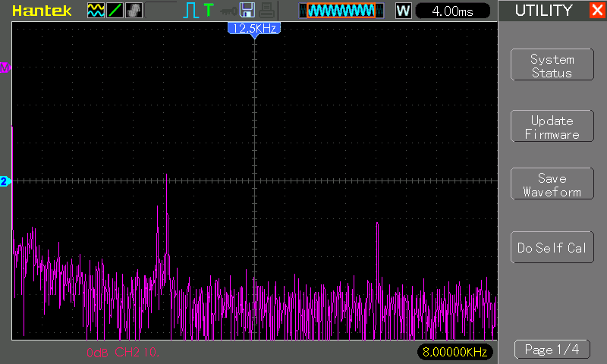This screenshot has height=364, width=607.
Task: Click the green T trigger status
Action: pos(208,10)
